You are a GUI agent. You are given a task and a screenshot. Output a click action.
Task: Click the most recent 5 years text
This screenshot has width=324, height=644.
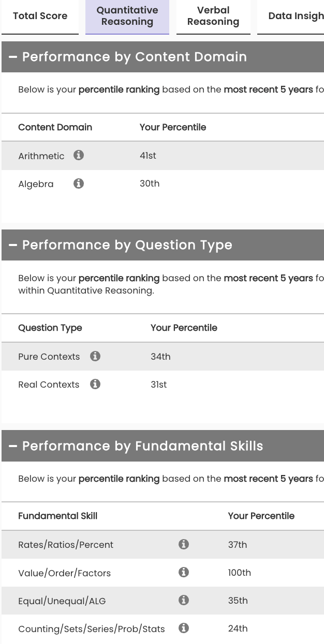268,89
